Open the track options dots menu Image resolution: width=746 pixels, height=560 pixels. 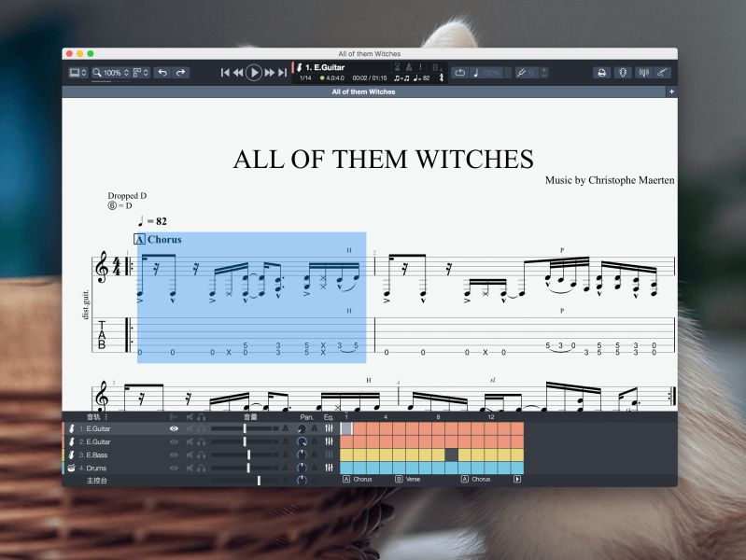(x=106, y=417)
